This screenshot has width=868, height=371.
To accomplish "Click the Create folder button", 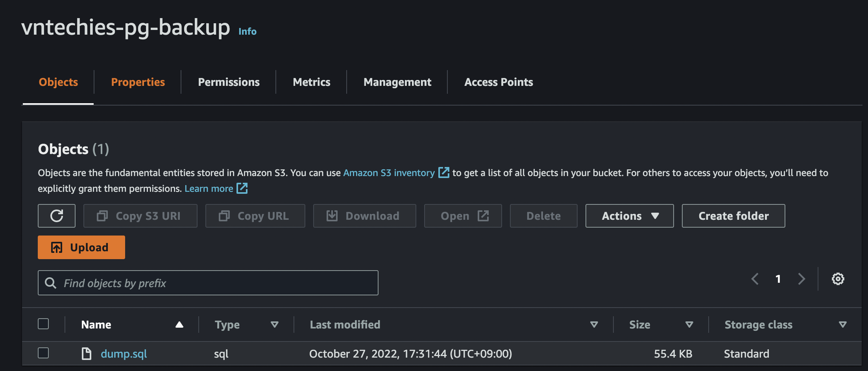I will [x=733, y=216].
